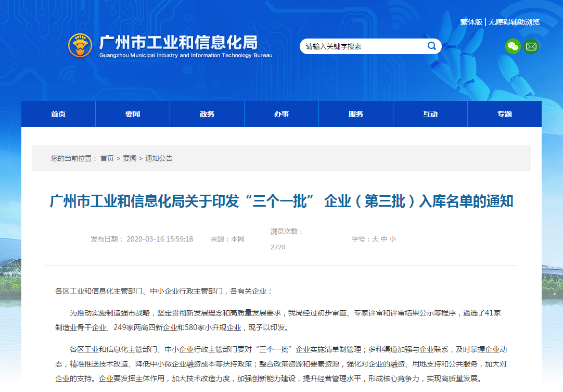Click 要闻 in the breadcrumb path

tap(130, 158)
